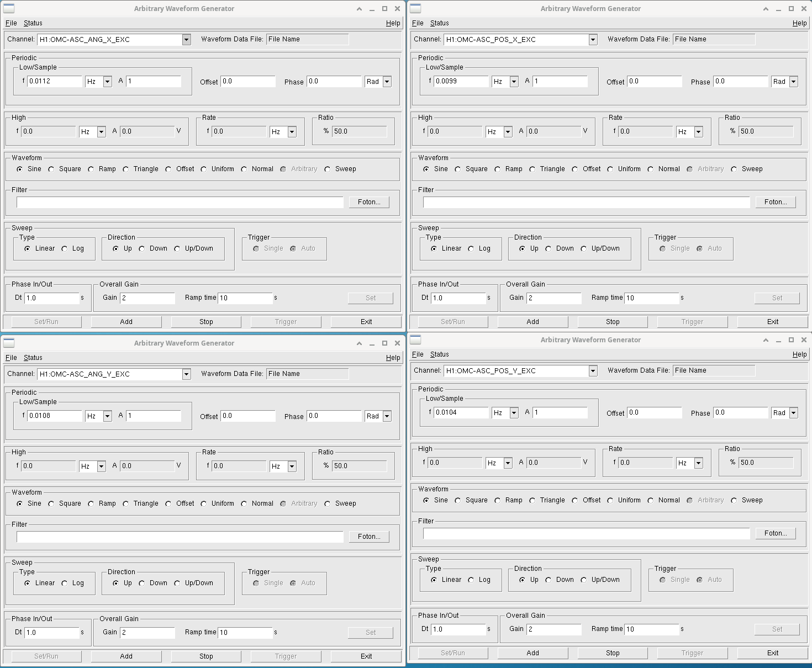Launch Foton... in the POS_Y window
Image resolution: width=812 pixels, height=668 pixels.
[775, 533]
